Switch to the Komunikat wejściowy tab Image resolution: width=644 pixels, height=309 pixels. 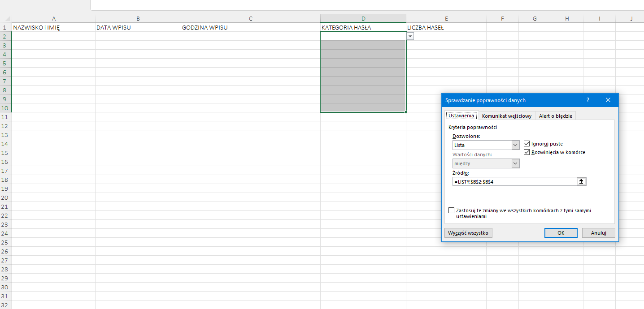pos(507,116)
